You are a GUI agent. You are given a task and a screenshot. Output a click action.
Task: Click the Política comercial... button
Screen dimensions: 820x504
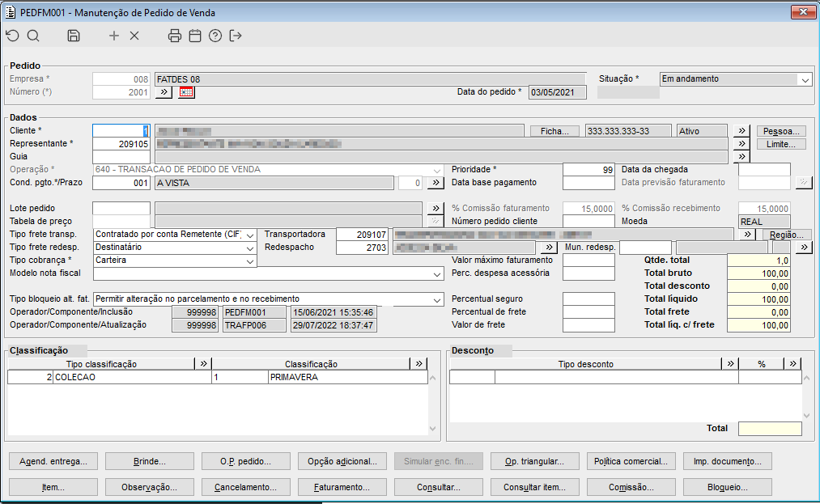(631, 462)
